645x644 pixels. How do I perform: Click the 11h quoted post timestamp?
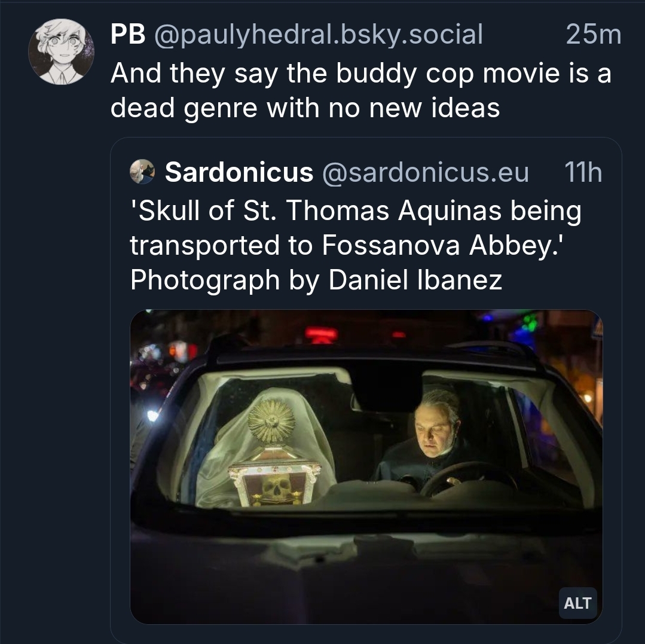tap(583, 173)
